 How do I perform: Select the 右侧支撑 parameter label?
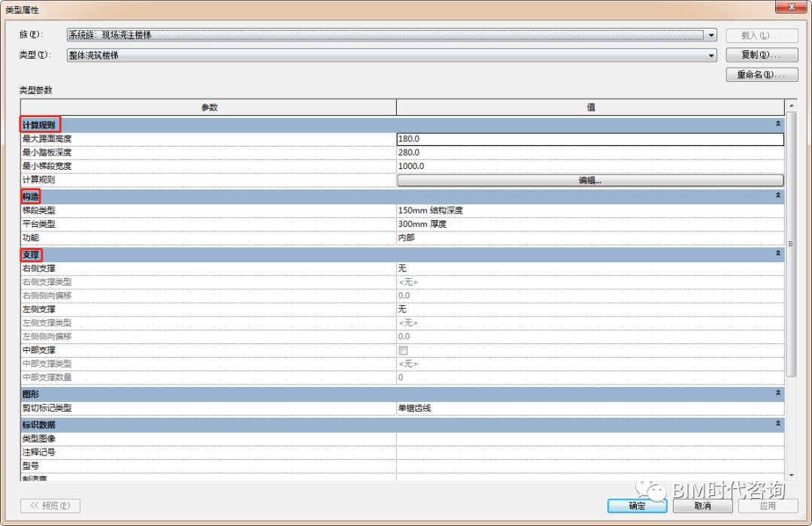coord(39,268)
